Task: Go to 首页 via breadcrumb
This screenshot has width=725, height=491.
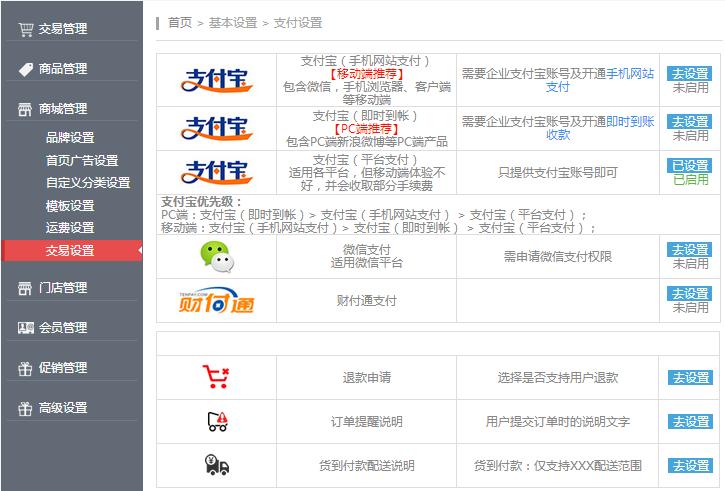Action: click(x=180, y=23)
